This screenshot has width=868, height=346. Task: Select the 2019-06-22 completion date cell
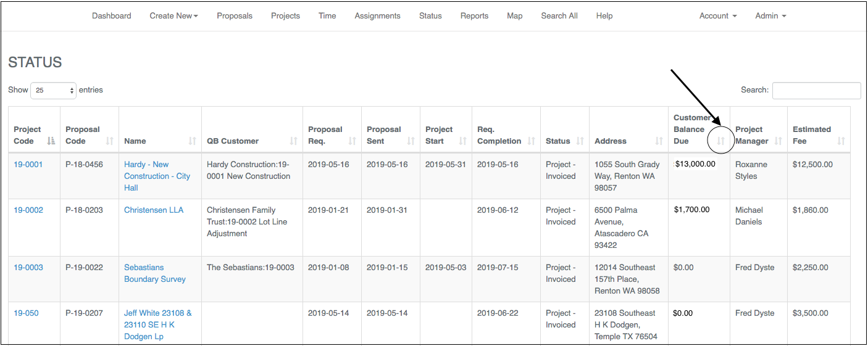point(506,324)
